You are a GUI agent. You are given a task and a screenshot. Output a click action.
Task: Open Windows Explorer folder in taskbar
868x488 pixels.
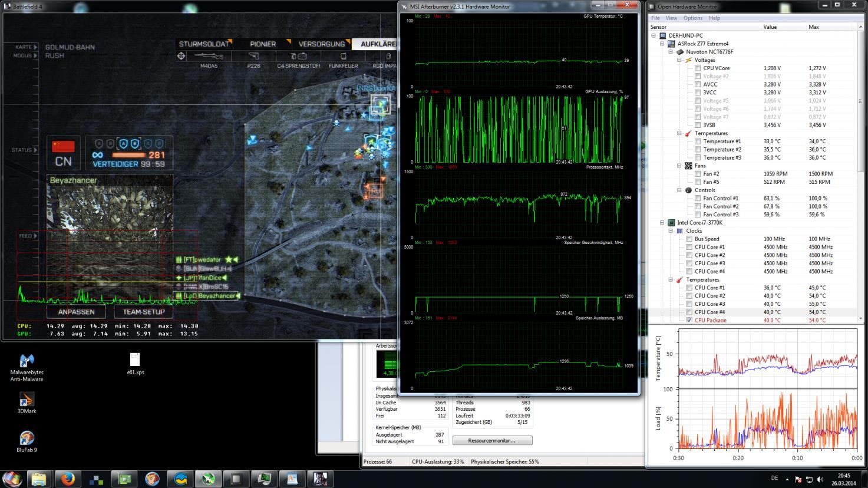point(39,479)
